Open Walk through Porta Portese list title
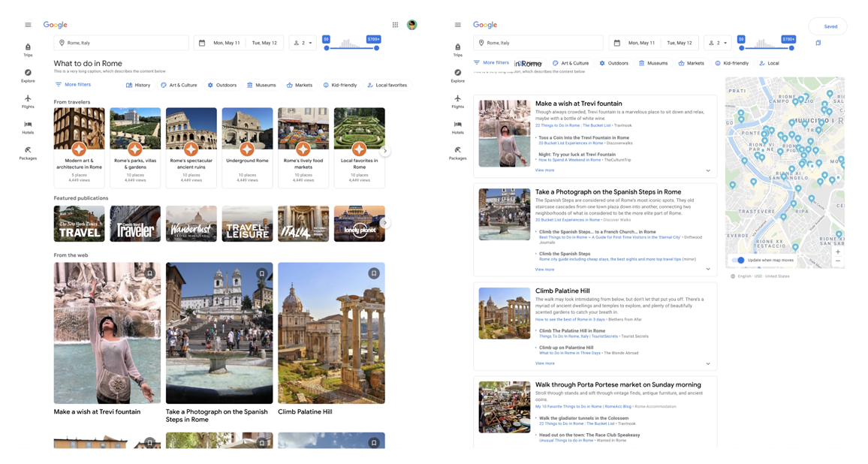Viewport: 868px width, 464px height. [x=618, y=385]
